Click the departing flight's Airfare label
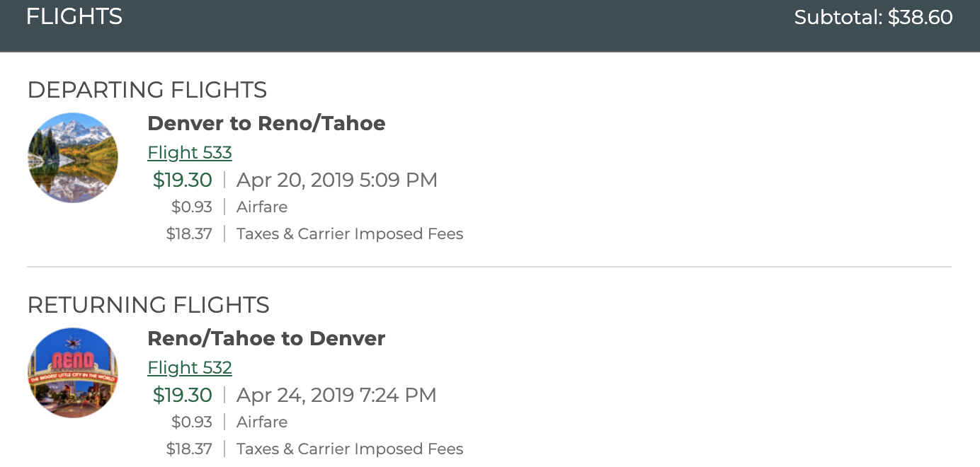 coord(262,207)
